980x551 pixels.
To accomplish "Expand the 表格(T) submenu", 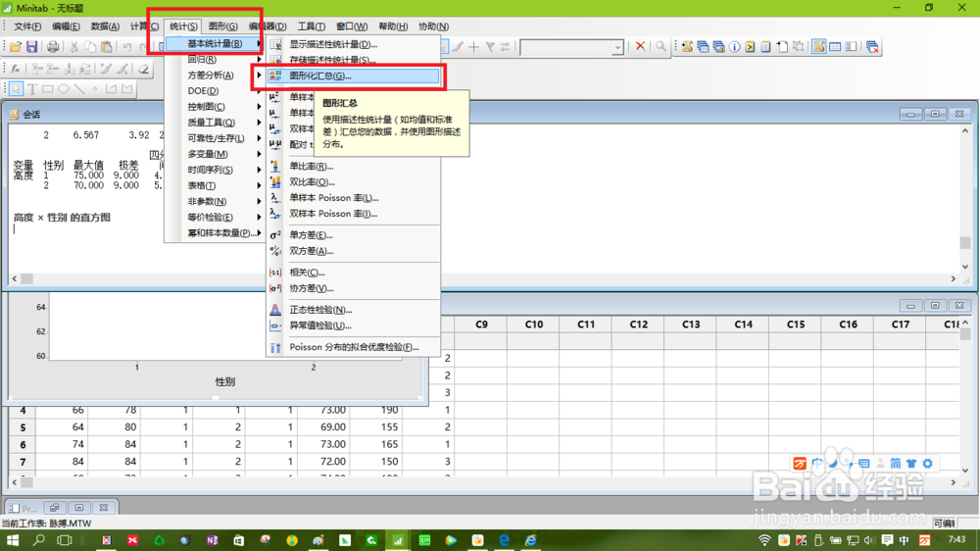I will tap(215, 185).
